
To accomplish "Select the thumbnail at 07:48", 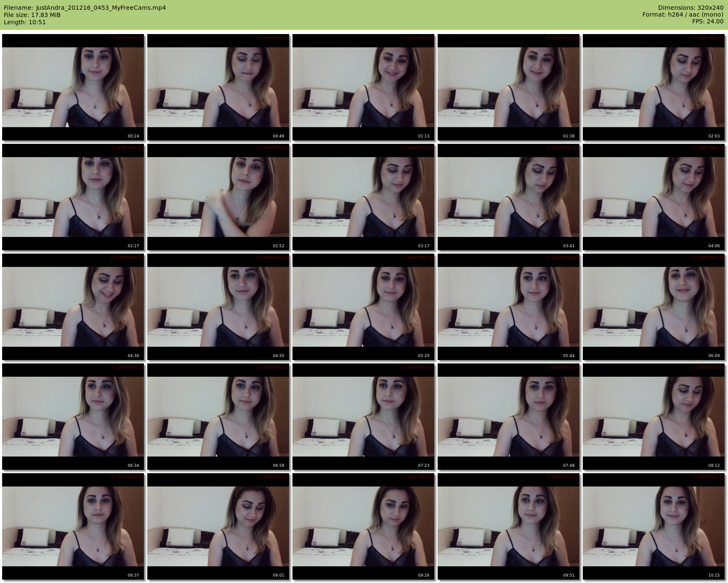I will click(508, 417).
